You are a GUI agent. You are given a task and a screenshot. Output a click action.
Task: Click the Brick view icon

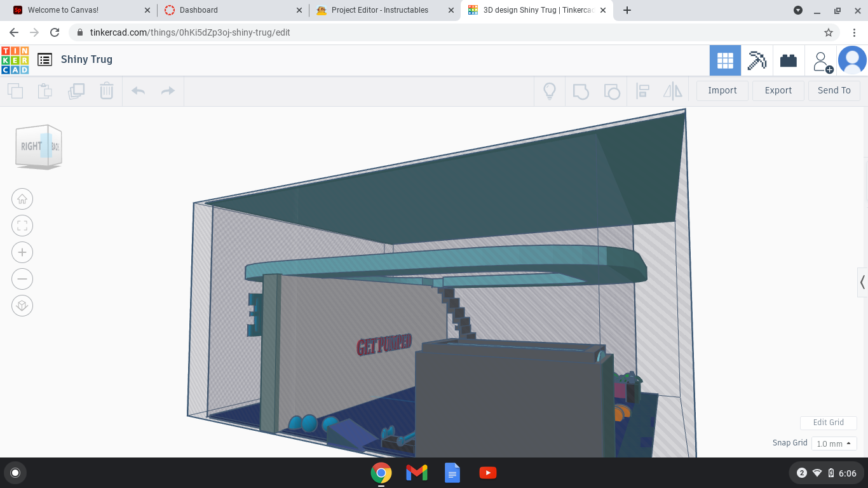click(789, 59)
